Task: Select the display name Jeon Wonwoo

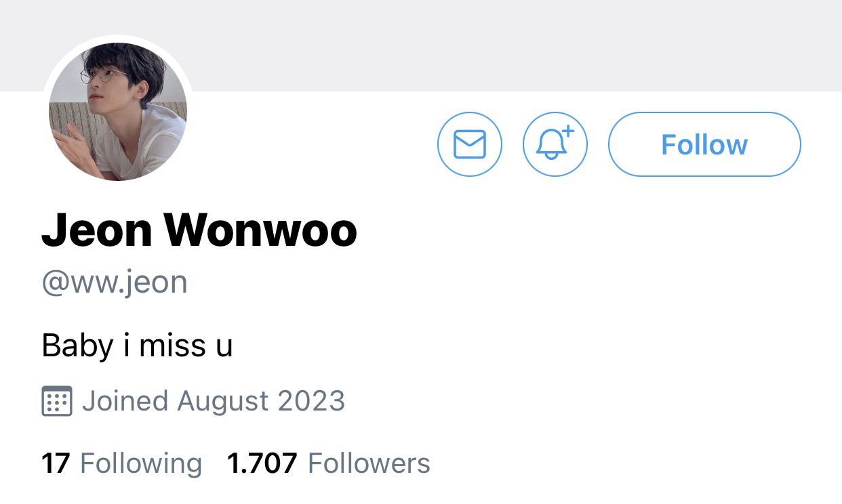Action: tap(199, 231)
